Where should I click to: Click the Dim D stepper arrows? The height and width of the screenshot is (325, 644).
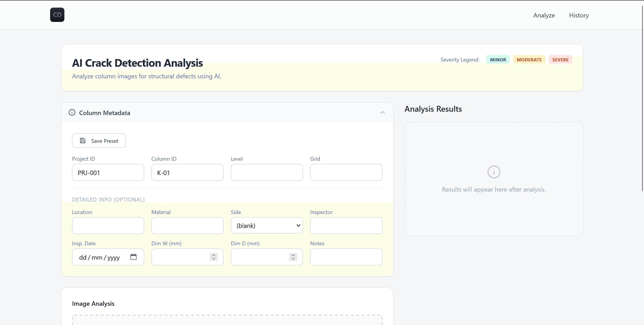[x=293, y=257]
